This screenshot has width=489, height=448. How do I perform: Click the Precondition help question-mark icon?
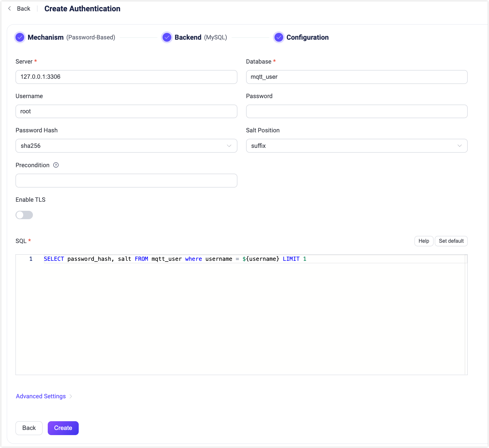coord(56,165)
